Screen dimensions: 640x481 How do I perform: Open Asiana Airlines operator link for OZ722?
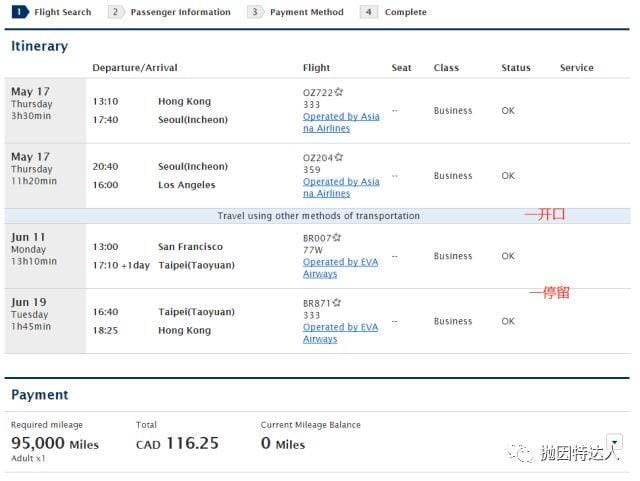point(341,122)
